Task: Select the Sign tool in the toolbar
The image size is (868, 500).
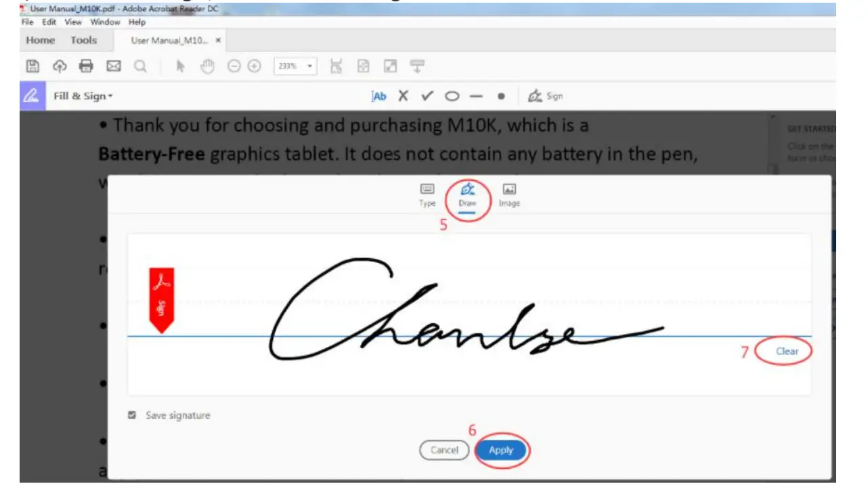Action: point(545,96)
